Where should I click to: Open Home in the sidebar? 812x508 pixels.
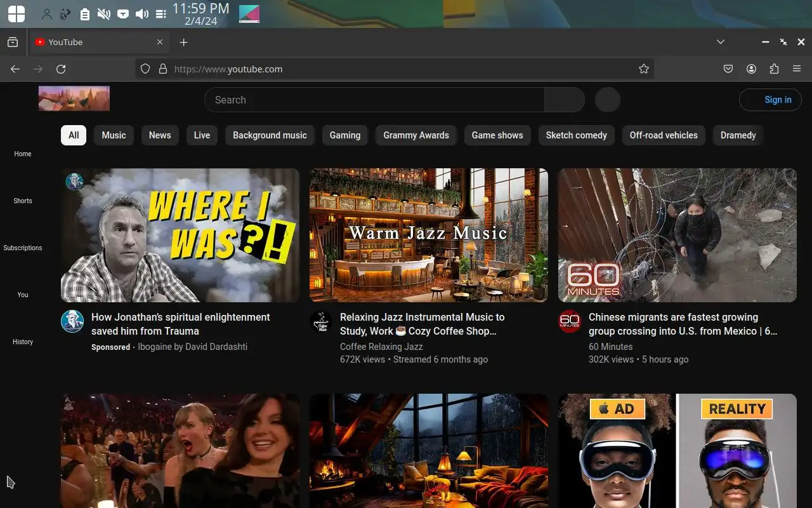click(23, 154)
